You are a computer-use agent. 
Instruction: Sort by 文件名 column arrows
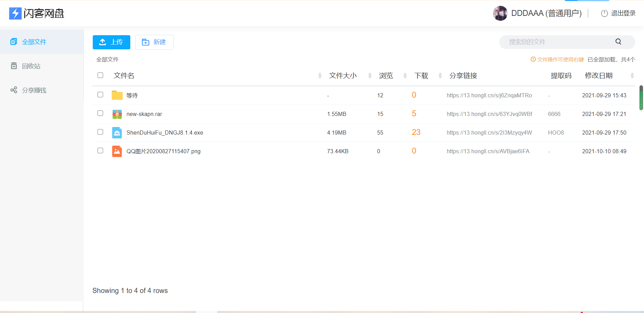coord(320,76)
